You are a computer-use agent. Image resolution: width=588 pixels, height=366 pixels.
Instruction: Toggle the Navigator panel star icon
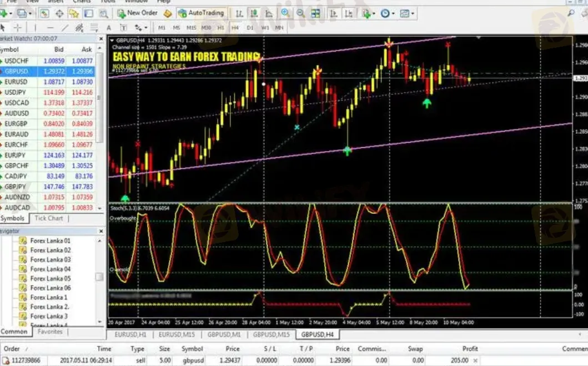[74, 14]
